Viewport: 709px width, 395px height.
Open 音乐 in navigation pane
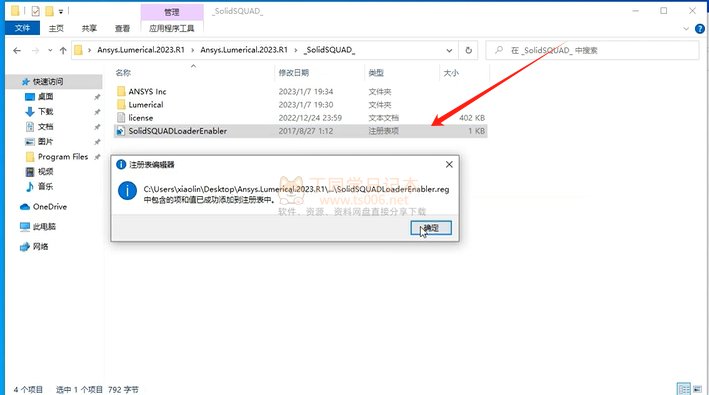tap(45, 186)
